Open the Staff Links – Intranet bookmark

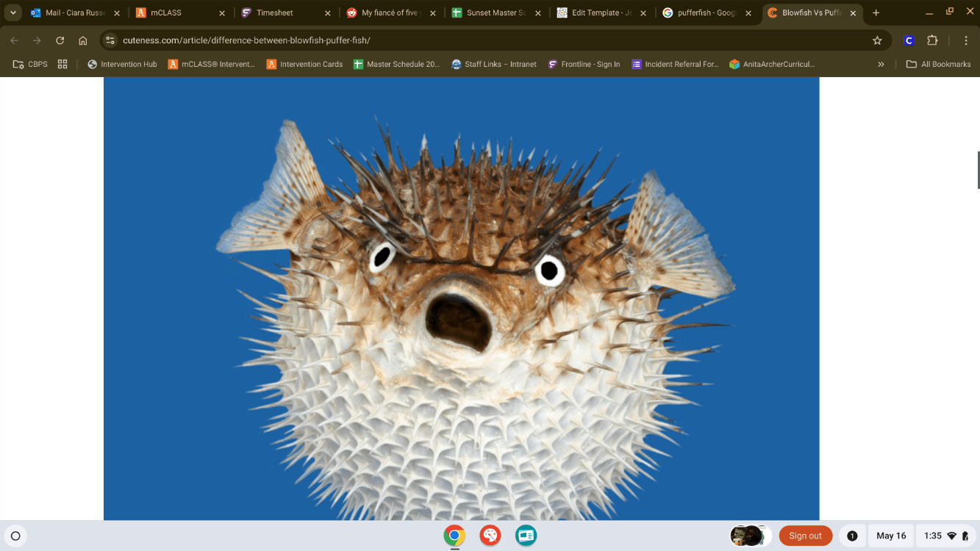point(494,64)
